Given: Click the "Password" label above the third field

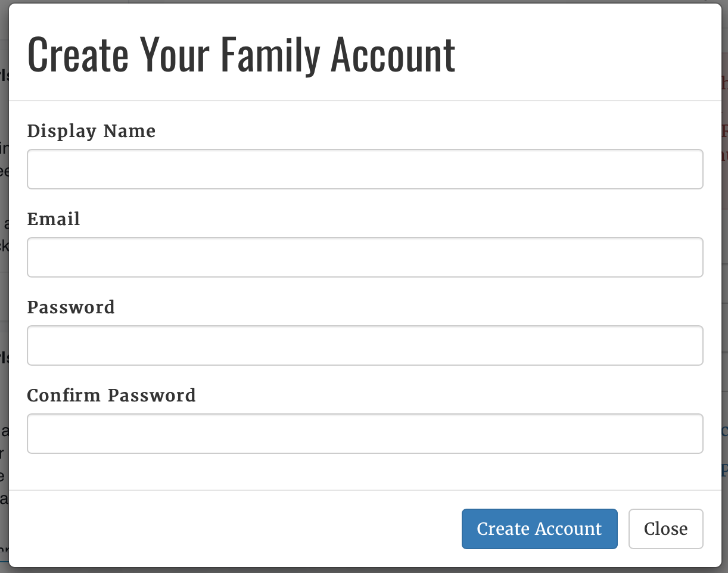Looking at the screenshot, I should coord(71,307).
